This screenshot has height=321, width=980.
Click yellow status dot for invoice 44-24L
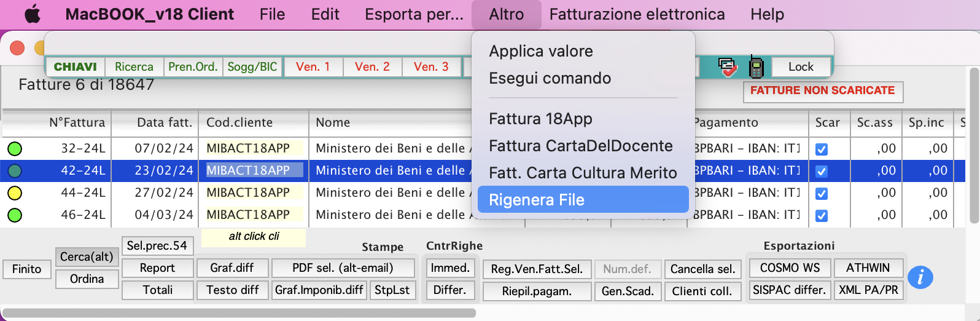click(15, 192)
